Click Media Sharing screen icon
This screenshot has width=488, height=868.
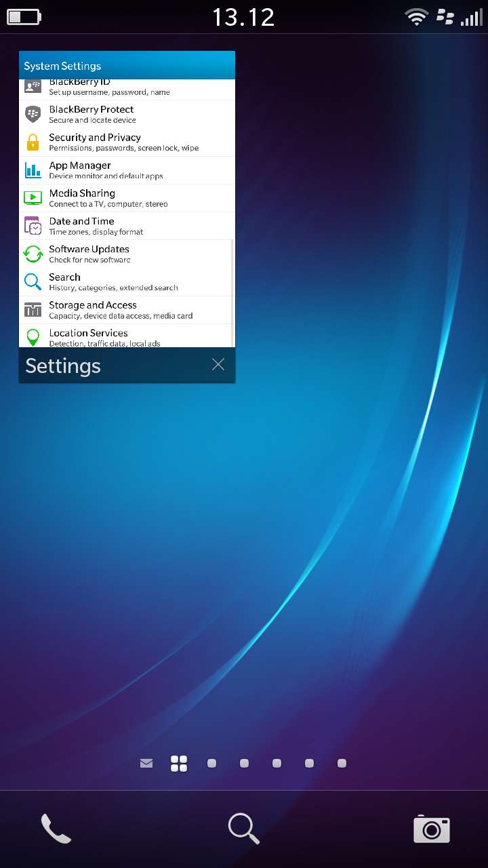point(33,198)
